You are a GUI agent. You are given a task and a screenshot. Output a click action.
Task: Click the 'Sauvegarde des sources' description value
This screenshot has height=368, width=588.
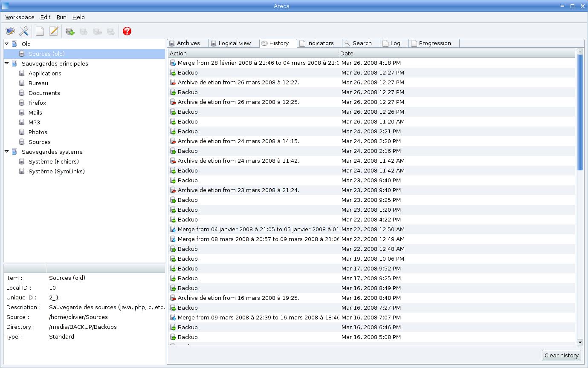pos(107,307)
